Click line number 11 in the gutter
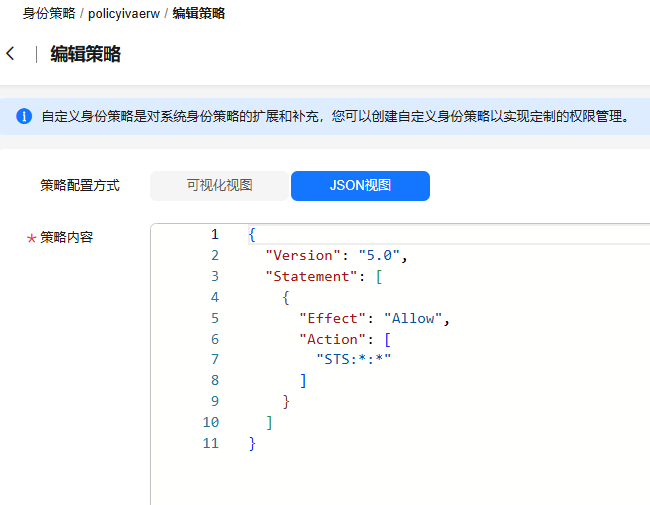Viewport: 650px width, 505px height. coord(210,443)
